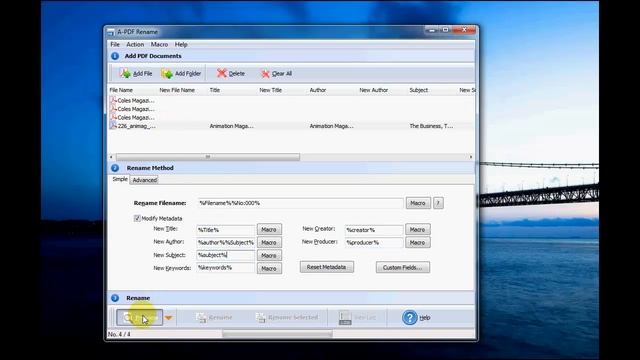Open Help with the question mark icon
The height and width of the screenshot is (360, 640).
416,317
